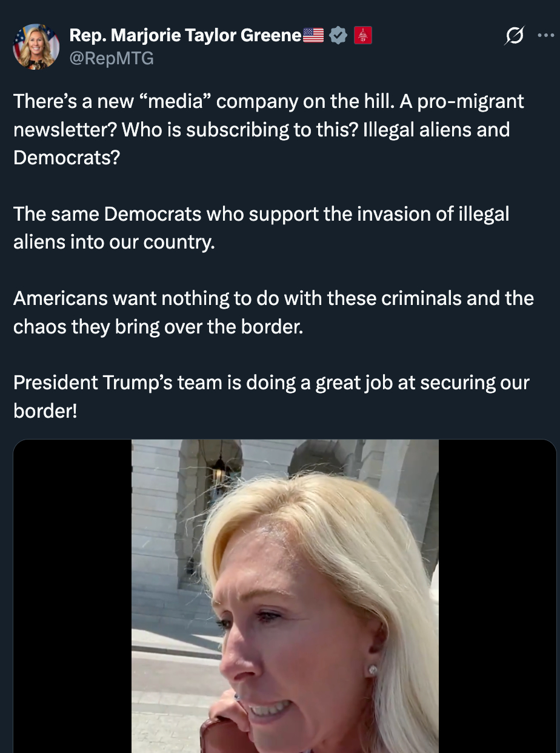
Task: Click the final word "border!" in post
Action: pyautogui.click(x=45, y=410)
